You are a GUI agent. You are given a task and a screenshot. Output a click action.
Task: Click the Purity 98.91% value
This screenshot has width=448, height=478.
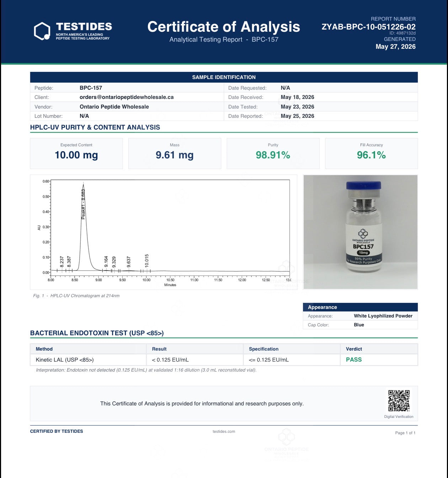tap(273, 155)
